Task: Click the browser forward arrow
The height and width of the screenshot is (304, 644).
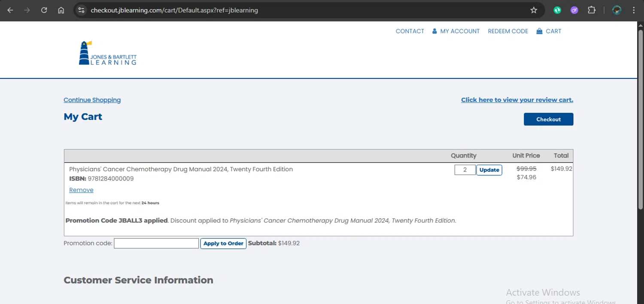Action: coord(27,10)
